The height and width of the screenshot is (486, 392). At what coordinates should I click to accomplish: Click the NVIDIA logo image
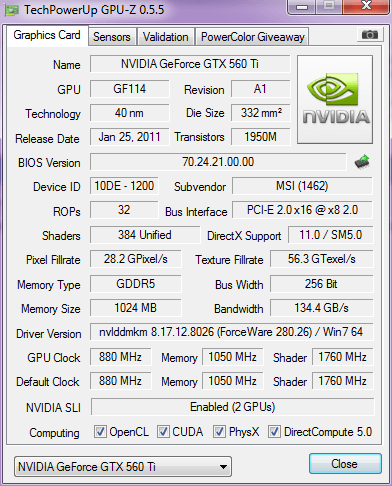tap(335, 100)
